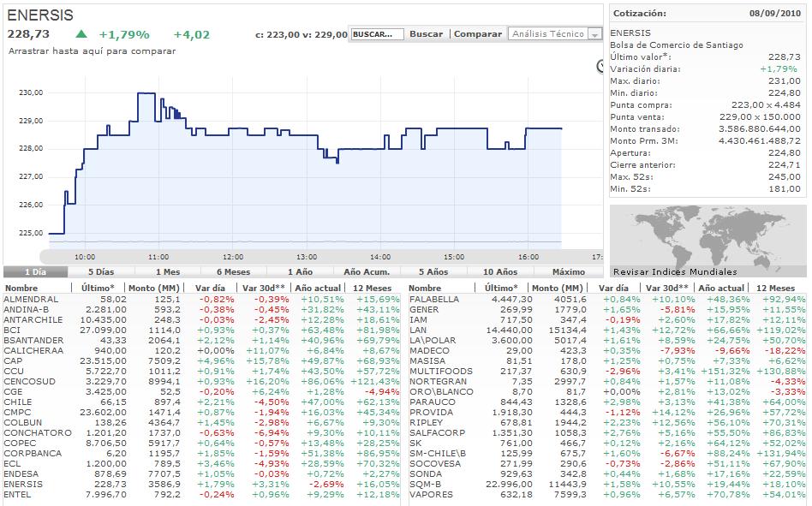The height and width of the screenshot is (506, 812).
Task: Select the Máximo range tab
Action: [x=568, y=271]
